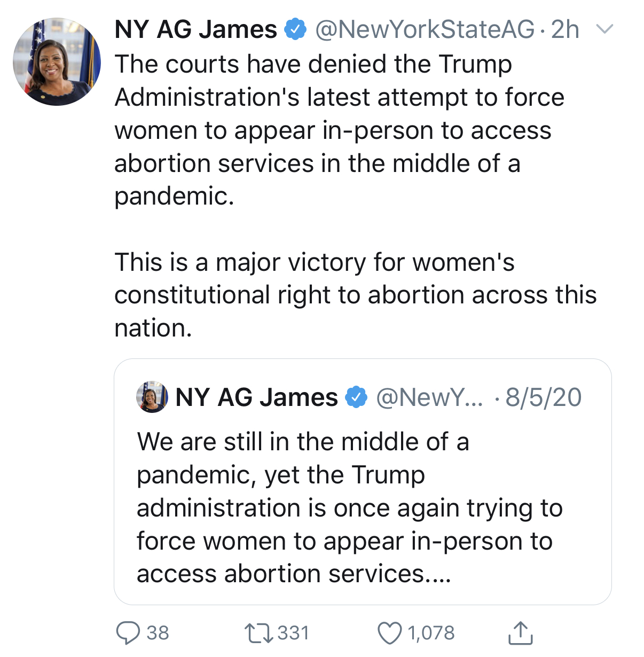Click the NY AG James display name
The width and height of the screenshot is (644, 657).
(195, 29)
